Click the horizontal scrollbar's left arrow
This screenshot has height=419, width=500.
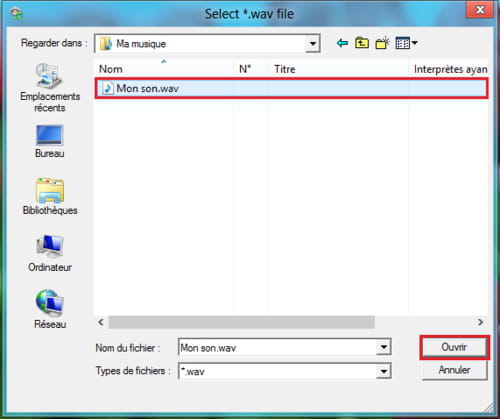tap(101, 322)
